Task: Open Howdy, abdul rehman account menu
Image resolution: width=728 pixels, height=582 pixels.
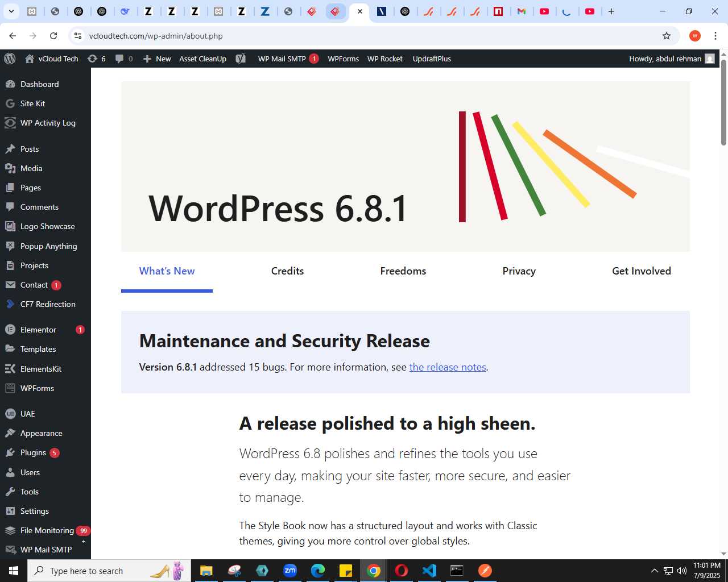Action: (x=671, y=59)
